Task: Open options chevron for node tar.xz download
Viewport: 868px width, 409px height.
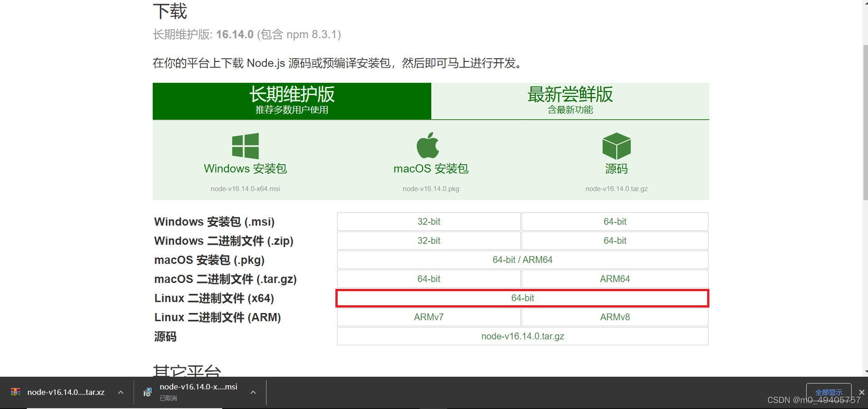Action: (120, 392)
